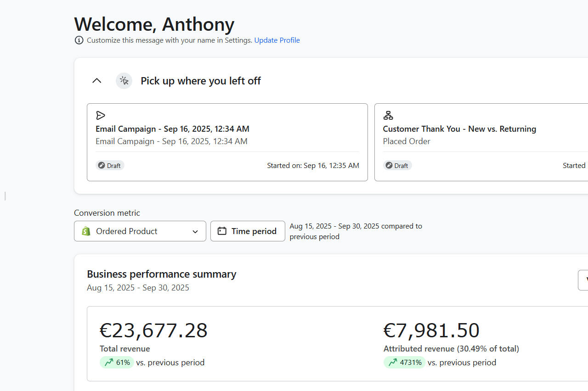Click the info icon beside the customize message
588x391 pixels.
point(79,40)
